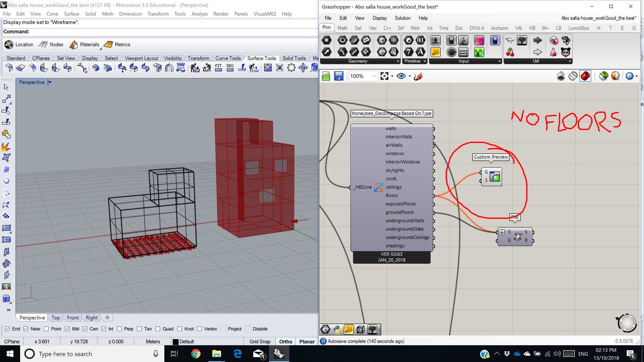Viewport: 644px width, 362px height.
Task: Expand the Primitive panel plus button
Action: click(x=425, y=61)
